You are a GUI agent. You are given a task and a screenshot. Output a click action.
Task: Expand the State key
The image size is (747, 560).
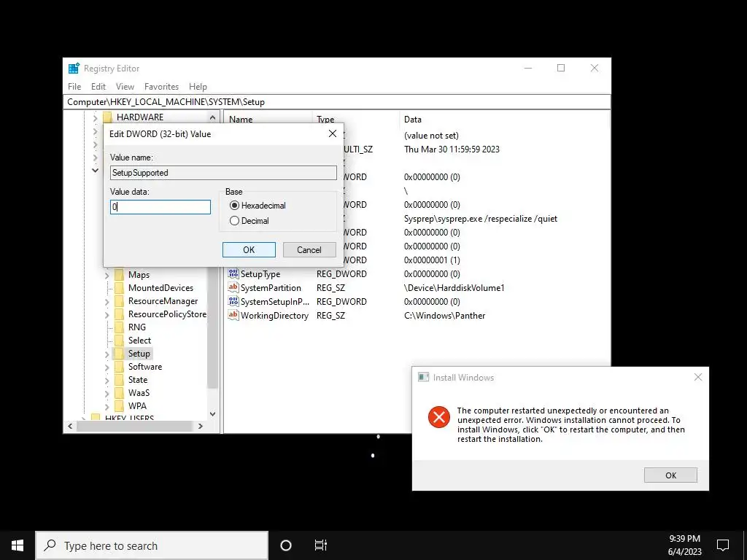[x=107, y=380]
